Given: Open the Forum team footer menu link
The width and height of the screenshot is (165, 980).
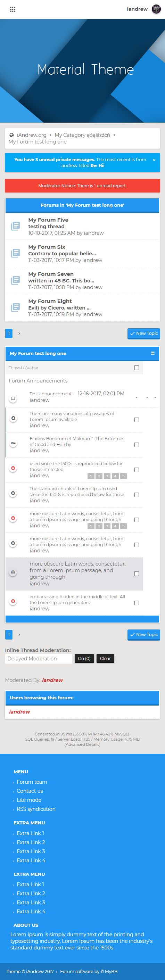Looking at the screenshot, I should pos(32,782).
